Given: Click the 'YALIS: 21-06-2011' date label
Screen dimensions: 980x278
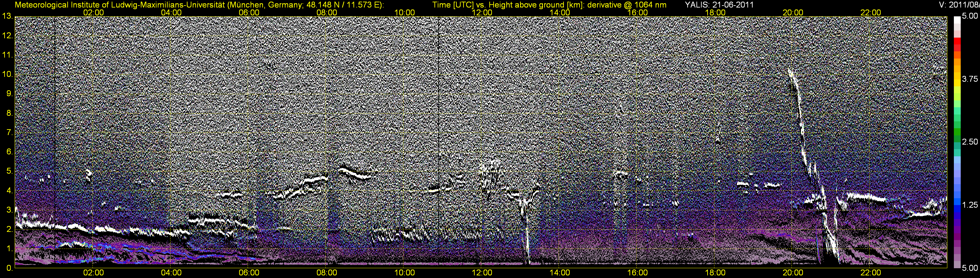Looking at the screenshot, I should (719, 5).
